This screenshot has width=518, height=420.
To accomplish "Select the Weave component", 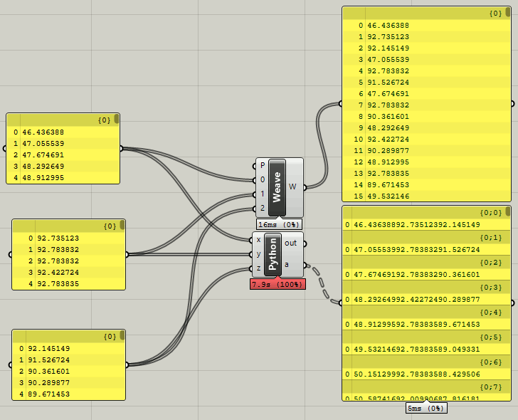I will (277, 187).
